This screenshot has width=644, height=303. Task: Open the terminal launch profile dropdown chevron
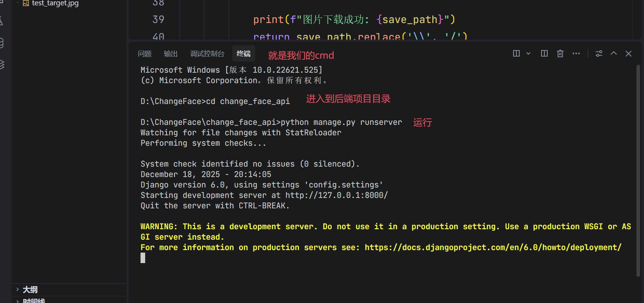pyautogui.click(x=528, y=54)
